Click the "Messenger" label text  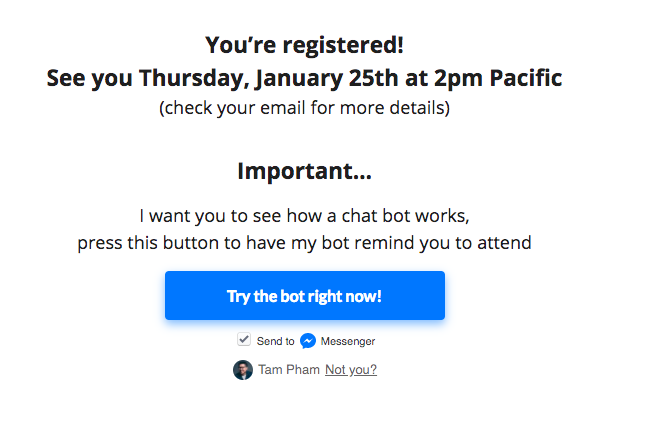348,341
